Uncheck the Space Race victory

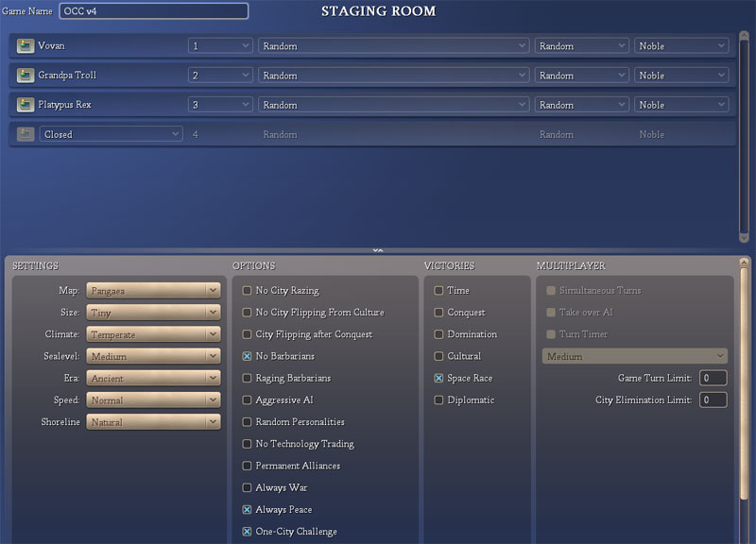click(438, 378)
